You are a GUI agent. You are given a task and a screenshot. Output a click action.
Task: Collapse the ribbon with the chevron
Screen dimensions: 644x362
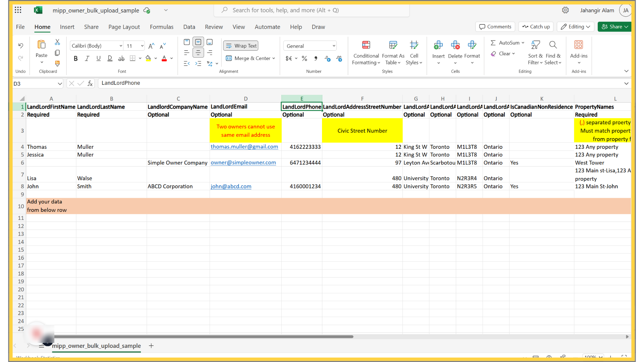tap(626, 71)
